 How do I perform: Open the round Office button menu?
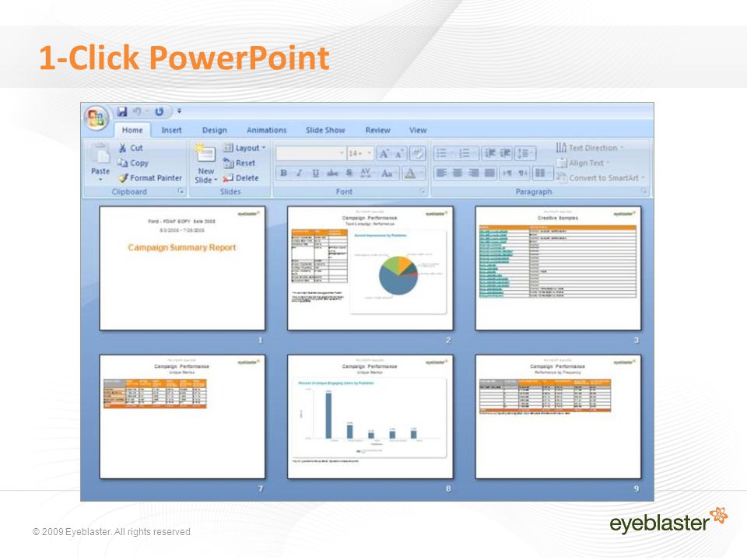tap(96, 117)
